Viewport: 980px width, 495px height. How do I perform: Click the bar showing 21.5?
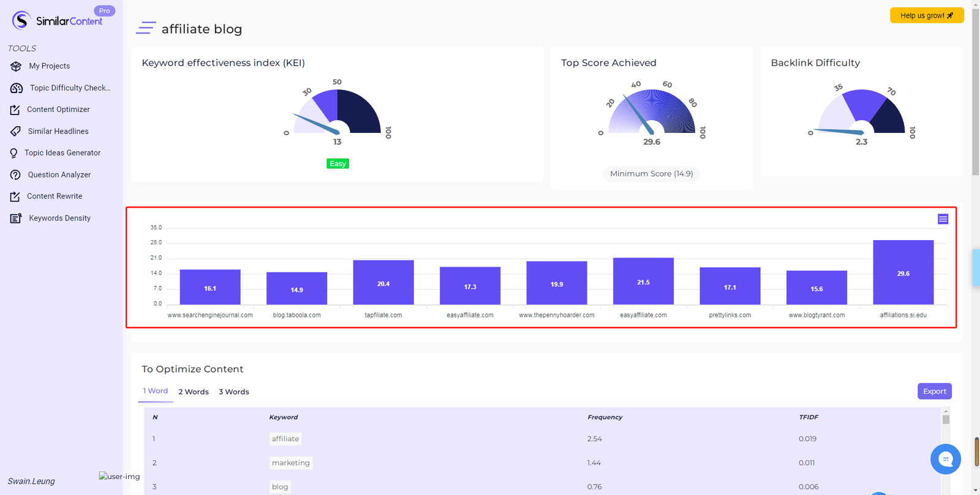click(643, 281)
